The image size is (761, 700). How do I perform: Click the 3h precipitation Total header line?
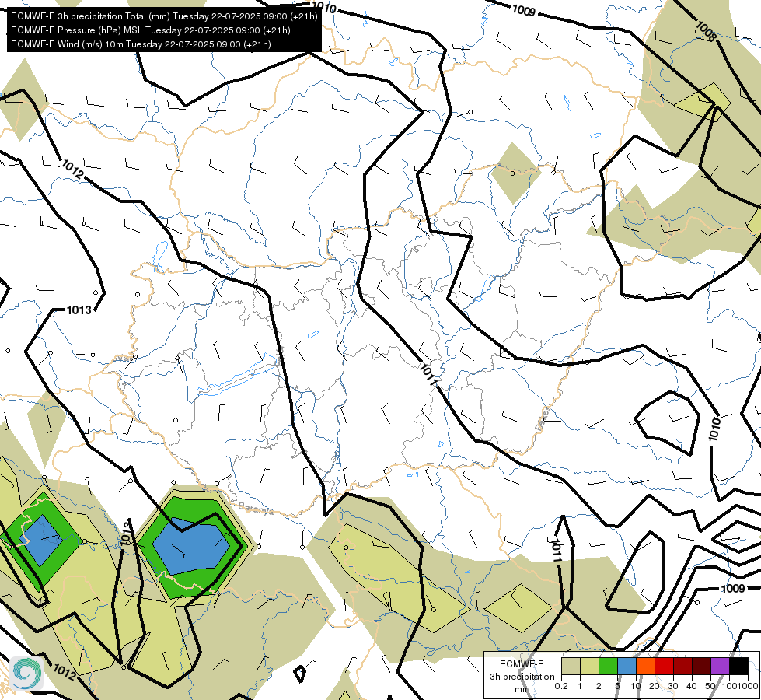click(164, 16)
